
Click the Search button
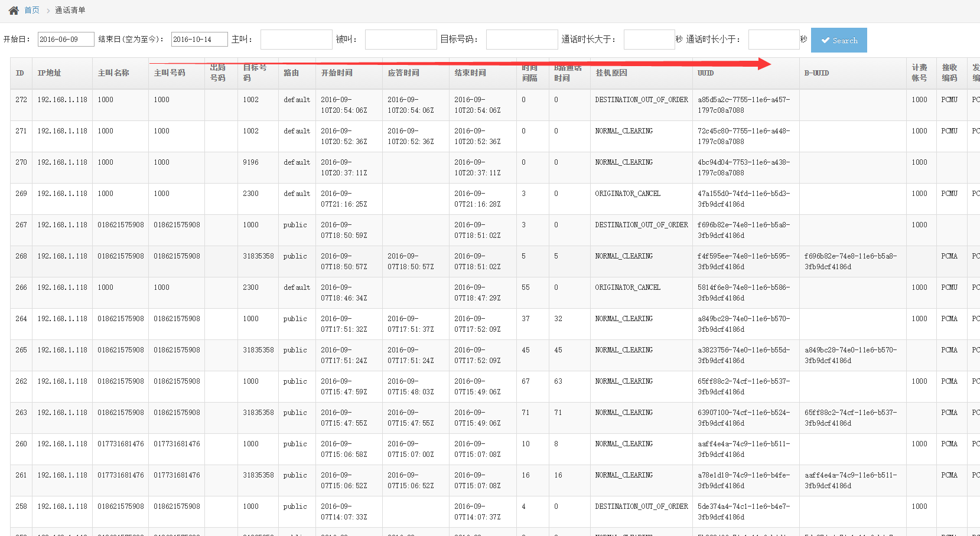pos(838,40)
